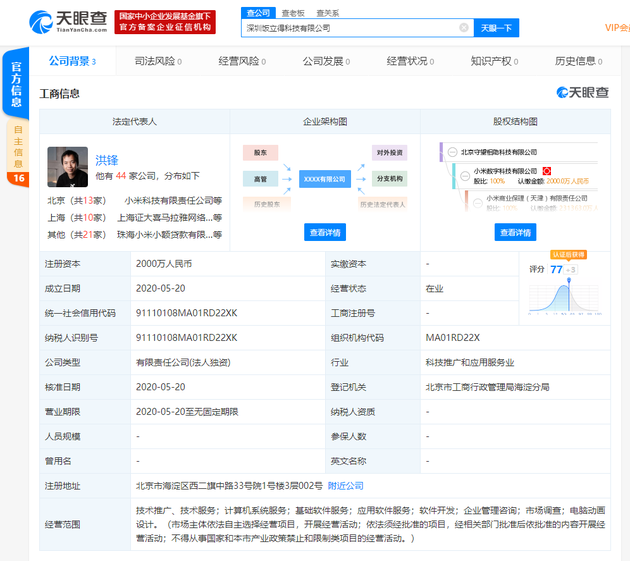Open the 知识产权 tab

click(494, 61)
